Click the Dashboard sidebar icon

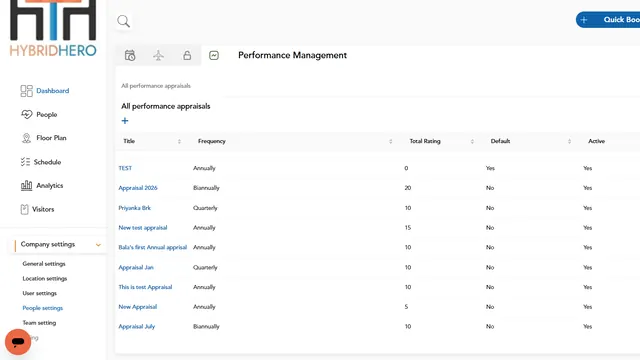pyautogui.click(x=27, y=91)
